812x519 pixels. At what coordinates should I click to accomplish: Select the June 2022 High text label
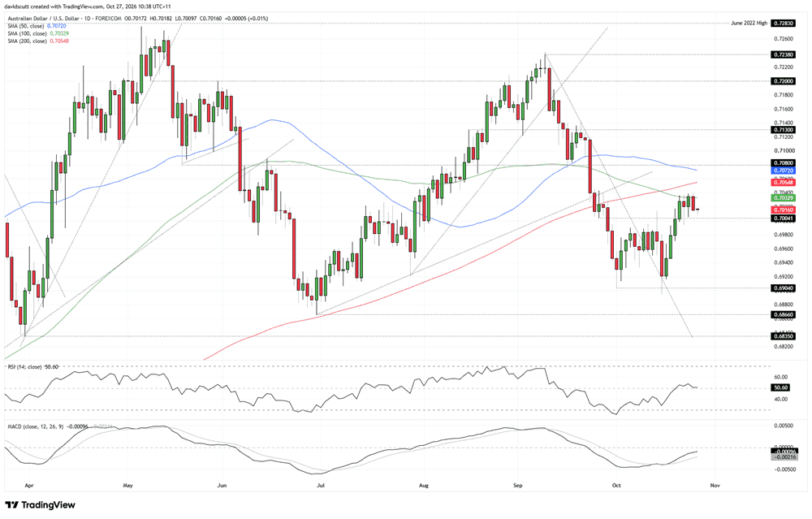point(749,24)
